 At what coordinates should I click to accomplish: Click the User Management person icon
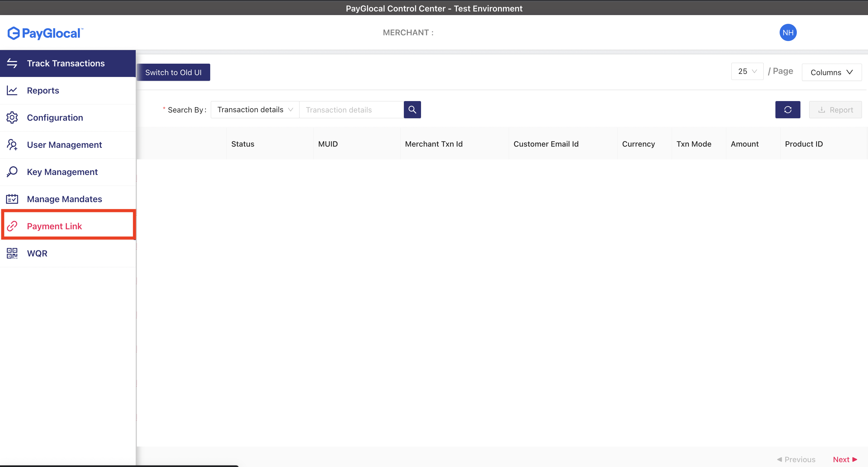click(12, 145)
